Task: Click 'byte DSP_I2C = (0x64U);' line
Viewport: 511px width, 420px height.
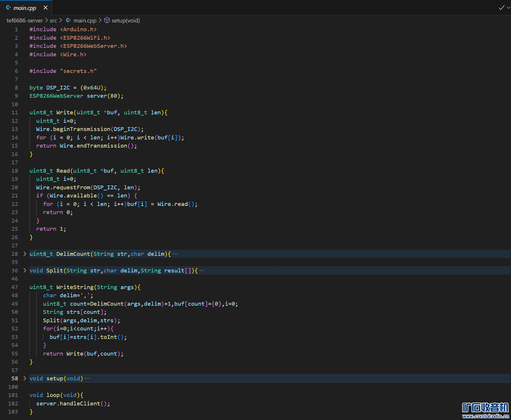Action: pyautogui.click(x=68, y=88)
